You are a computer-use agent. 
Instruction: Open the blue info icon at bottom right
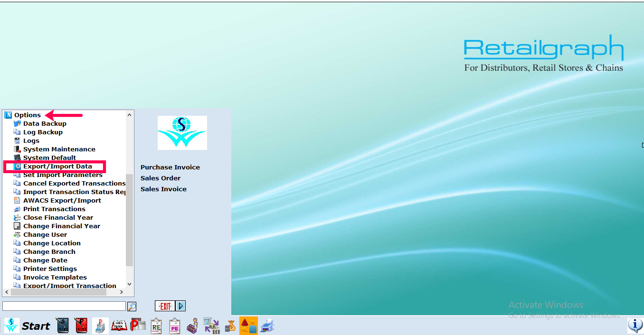[x=635, y=325]
